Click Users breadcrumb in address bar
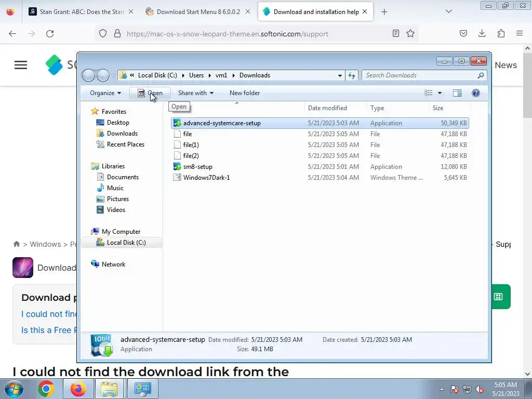Viewport: 532px width, 399px height. click(196, 75)
